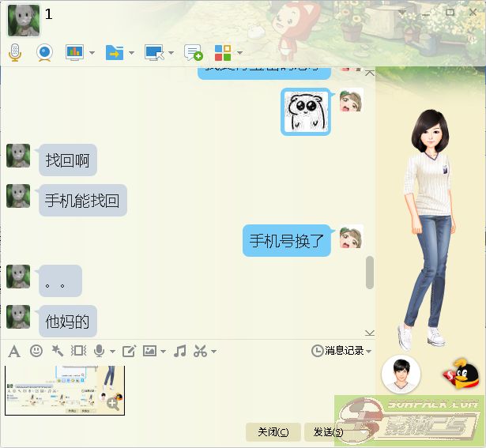Viewport: 486px width, 448px height.
Task: Expand the picture icon dropdown arrow
Action: [163, 352]
